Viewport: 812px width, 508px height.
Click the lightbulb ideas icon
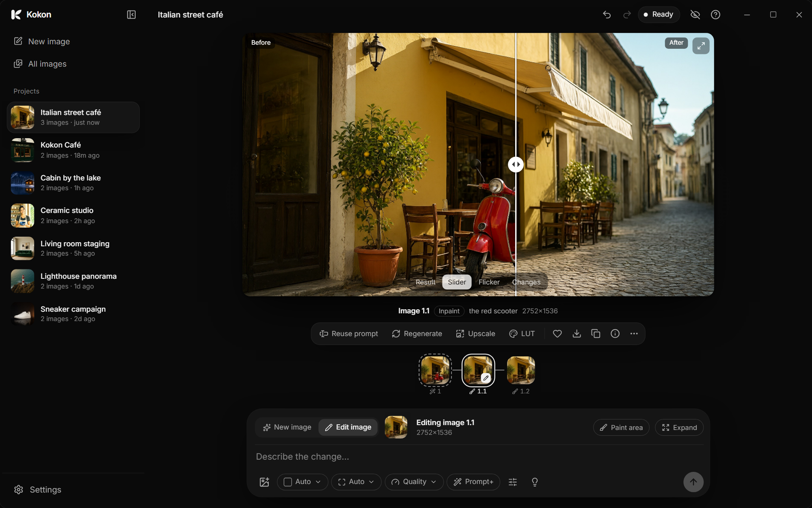coord(535,482)
